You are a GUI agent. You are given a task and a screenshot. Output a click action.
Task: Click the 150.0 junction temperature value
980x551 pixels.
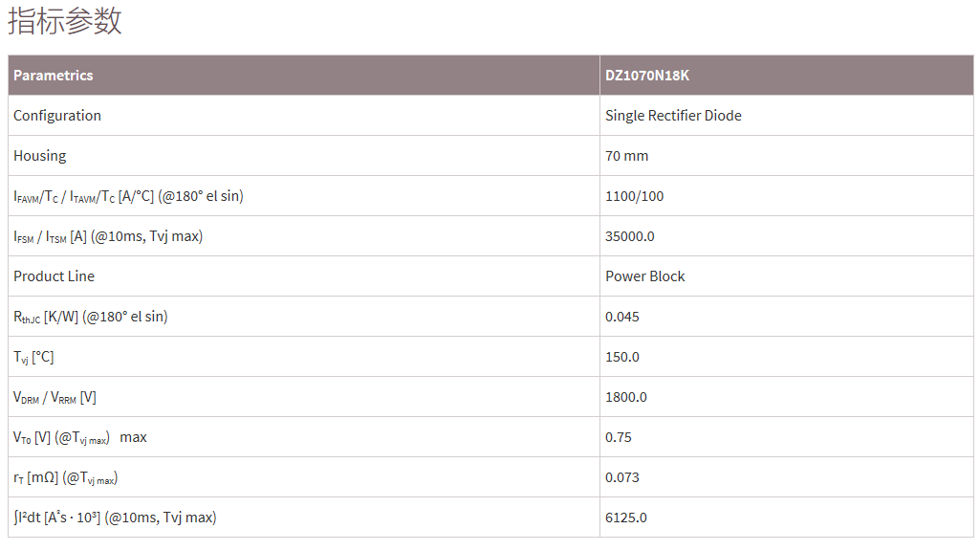pos(621,357)
